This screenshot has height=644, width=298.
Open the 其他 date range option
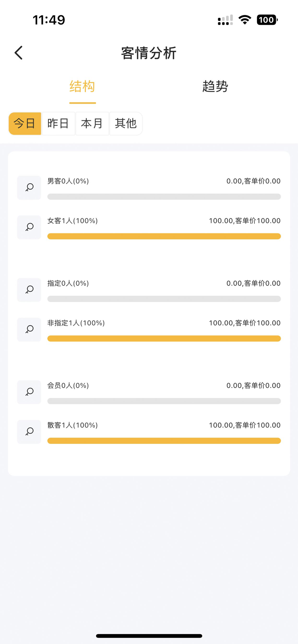tap(126, 123)
